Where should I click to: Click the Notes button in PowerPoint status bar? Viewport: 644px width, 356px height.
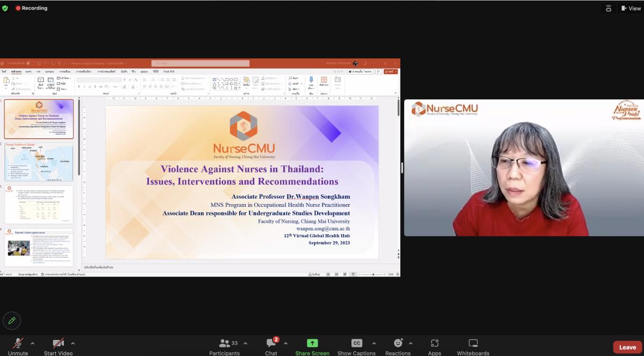point(314,274)
